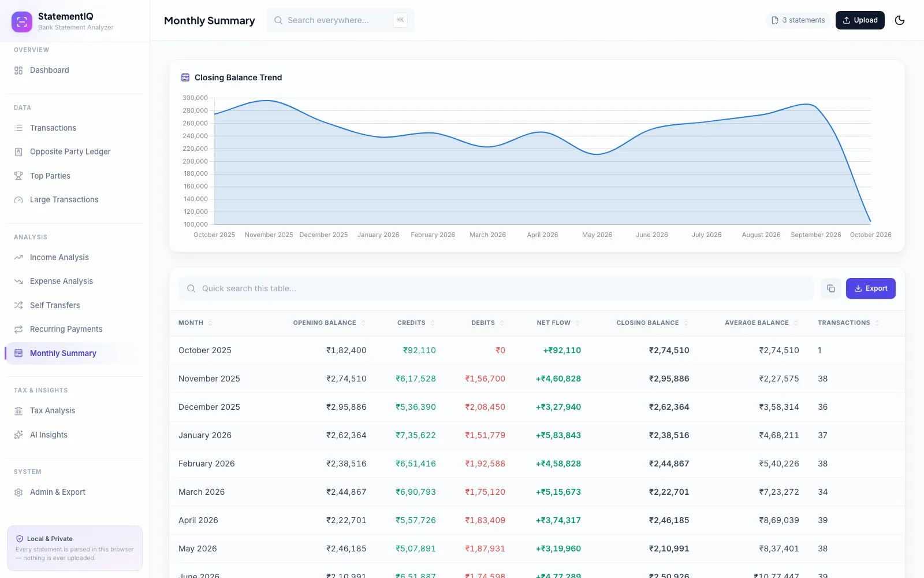Sort by Opening Balance column
This screenshot has width=924, height=578.
pyautogui.click(x=329, y=323)
